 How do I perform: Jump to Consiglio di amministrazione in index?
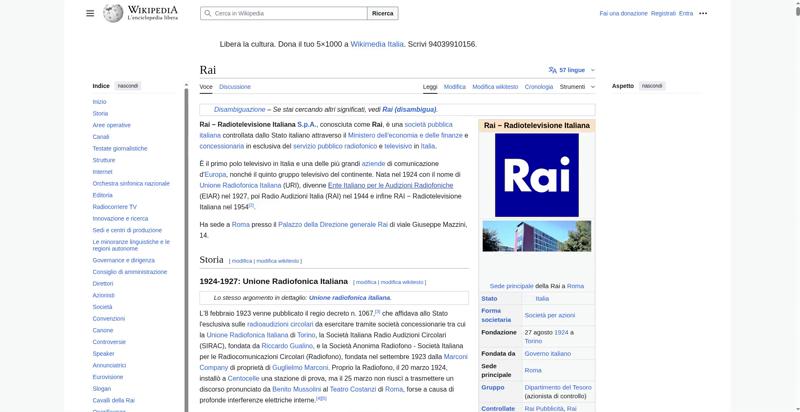tap(130, 272)
